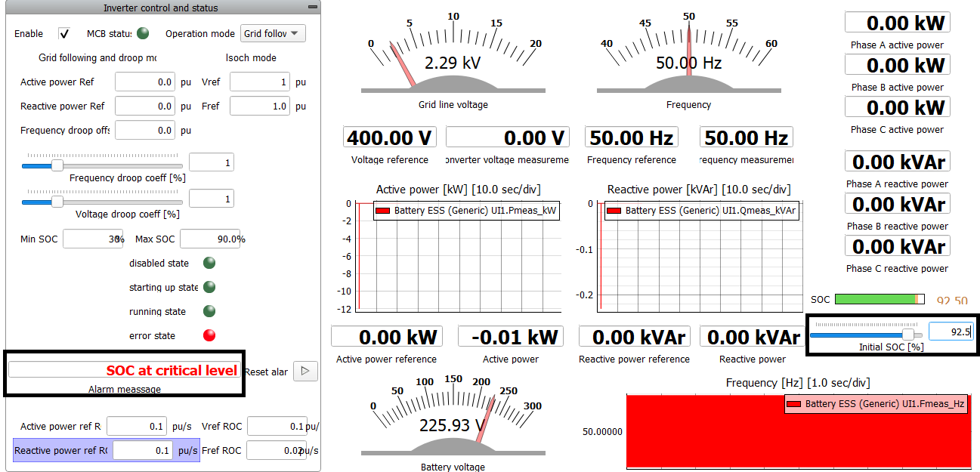Click the Active power Ref input field
This screenshot has width=980, height=472.
click(145, 82)
